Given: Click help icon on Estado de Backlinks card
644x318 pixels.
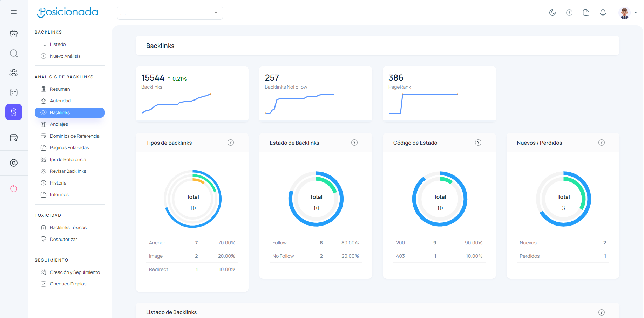Looking at the screenshot, I should coord(354,143).
